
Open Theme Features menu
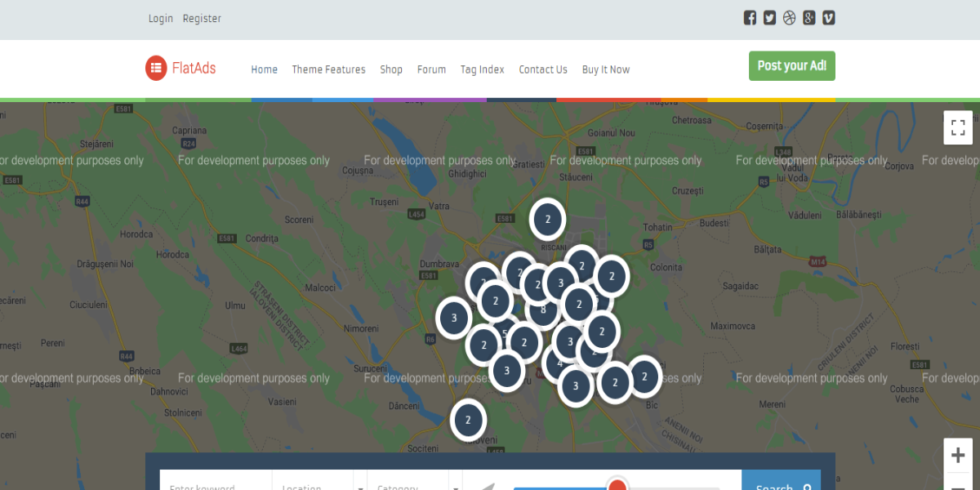click(329, 69)
